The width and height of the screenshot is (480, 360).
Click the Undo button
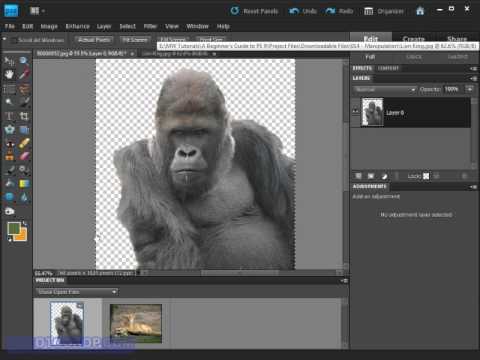tap(303, 11)
